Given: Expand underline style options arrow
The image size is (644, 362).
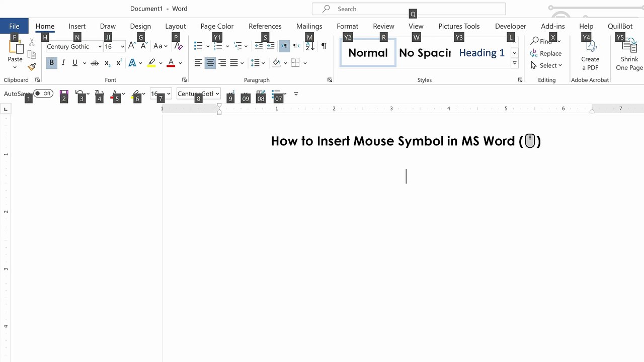Looking at the screenshot, I should tap(85, 63).
